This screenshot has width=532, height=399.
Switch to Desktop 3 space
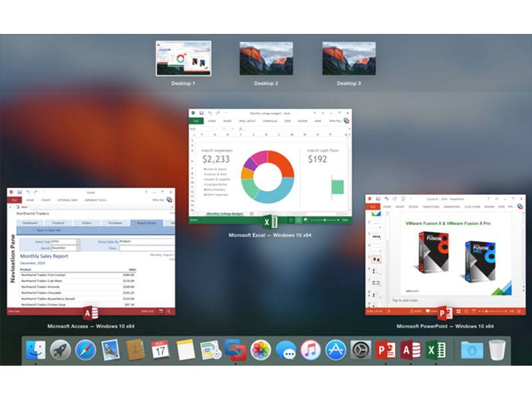pos(348,59)
